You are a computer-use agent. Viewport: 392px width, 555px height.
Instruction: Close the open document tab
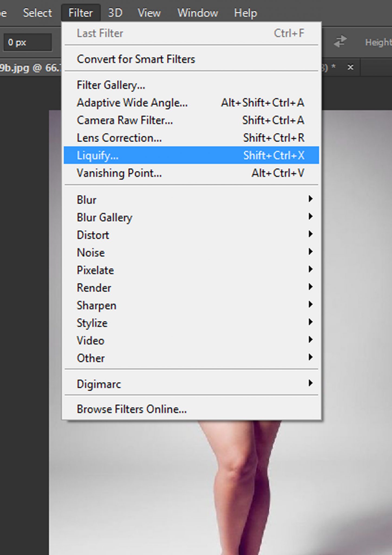[x=350, y=67]
